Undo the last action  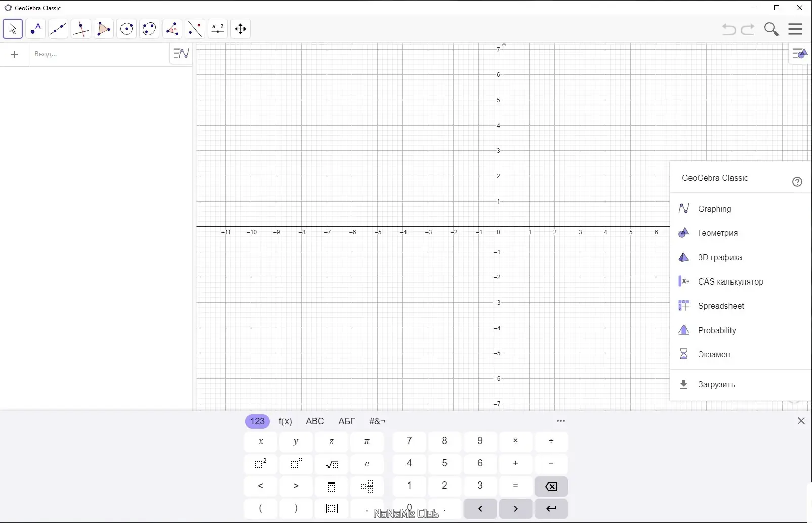click(729, 29)
